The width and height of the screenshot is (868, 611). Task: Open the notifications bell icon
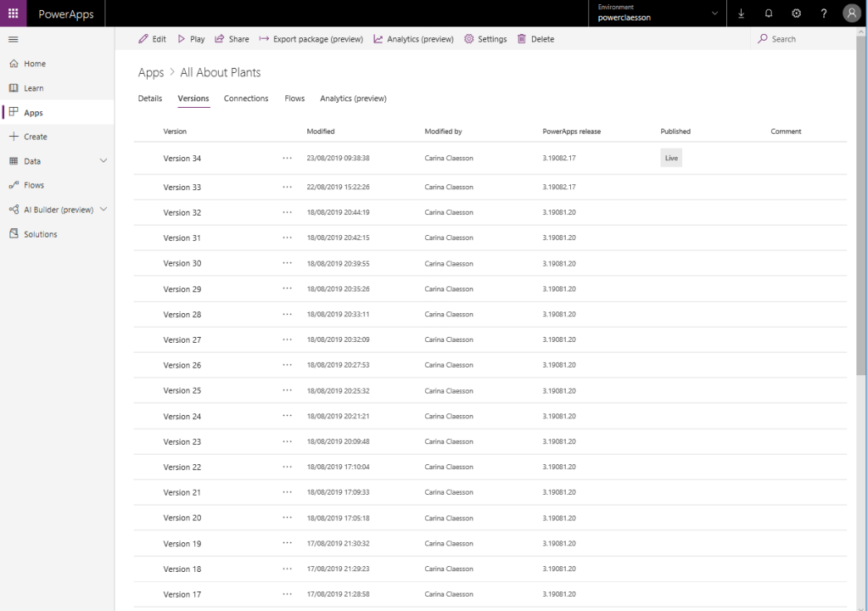769,14
